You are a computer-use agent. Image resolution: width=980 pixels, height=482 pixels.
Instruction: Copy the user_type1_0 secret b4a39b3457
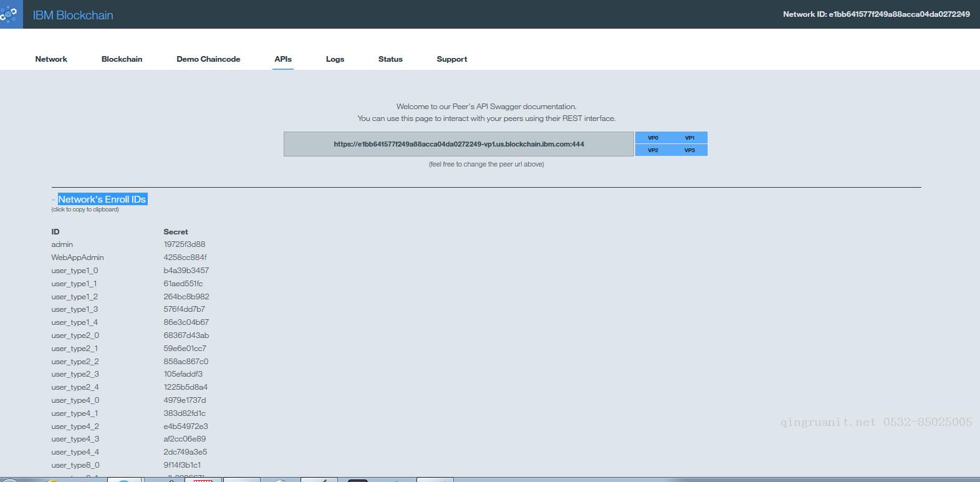[186, 271]
